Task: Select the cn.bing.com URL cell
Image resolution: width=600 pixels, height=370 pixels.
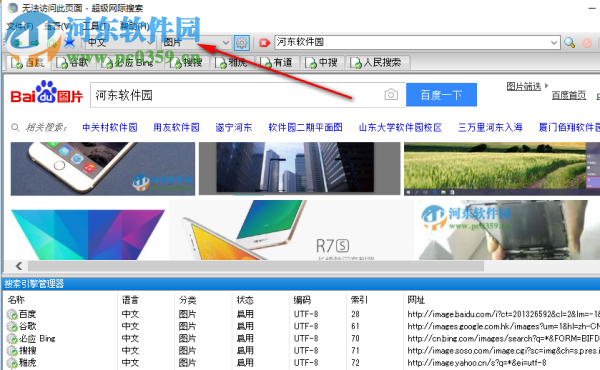Action: (x=504, y=339)
